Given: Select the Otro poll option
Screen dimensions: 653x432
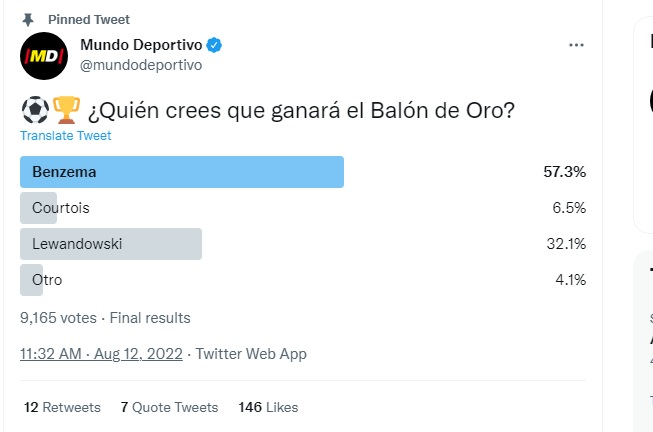Looking at the screenshot, I should pos(46,280).
